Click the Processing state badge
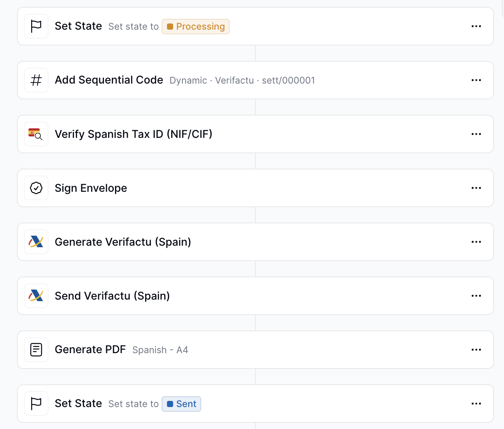 tap(195, 27)
